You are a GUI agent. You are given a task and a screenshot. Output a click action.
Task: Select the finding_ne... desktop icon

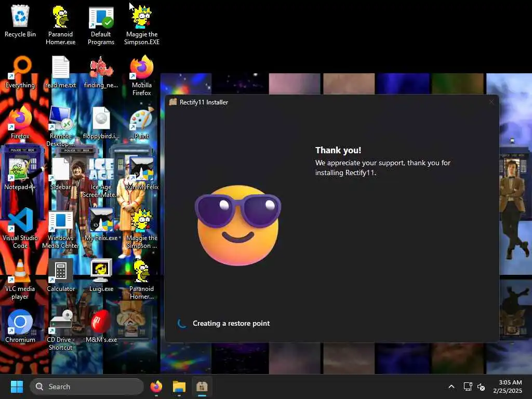pyautogui.click(x=101, y=72)
